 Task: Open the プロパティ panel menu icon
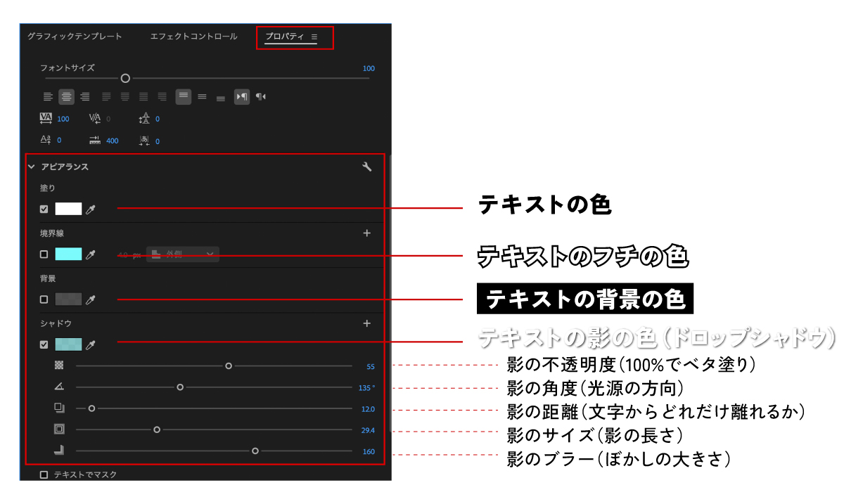click(314, 37)
